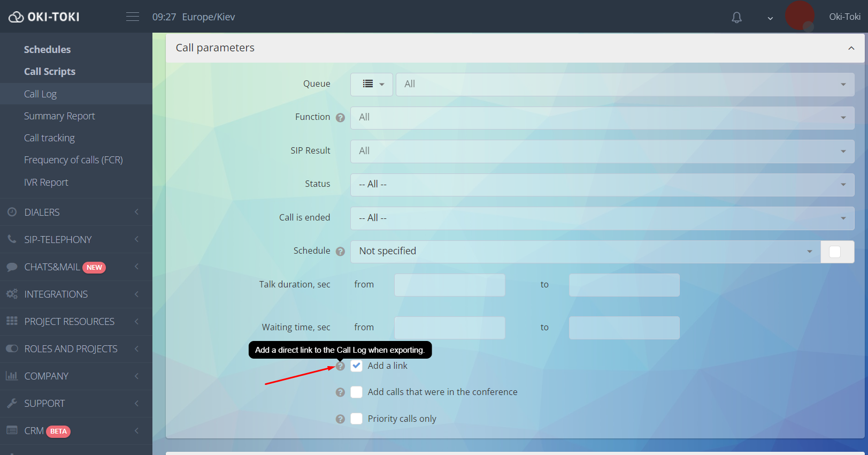This screenshot has width=868, height=455.
Task: Toggle the checkbox next to Schedule dropdown
Action: click(835, 252)
